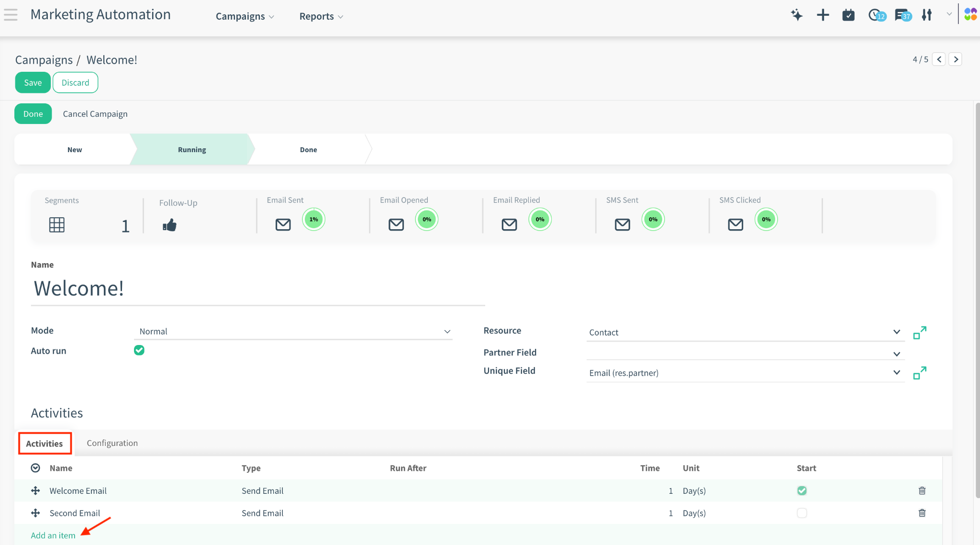
Task: Open the settings sliders icon
Action: tap(927, 15)
